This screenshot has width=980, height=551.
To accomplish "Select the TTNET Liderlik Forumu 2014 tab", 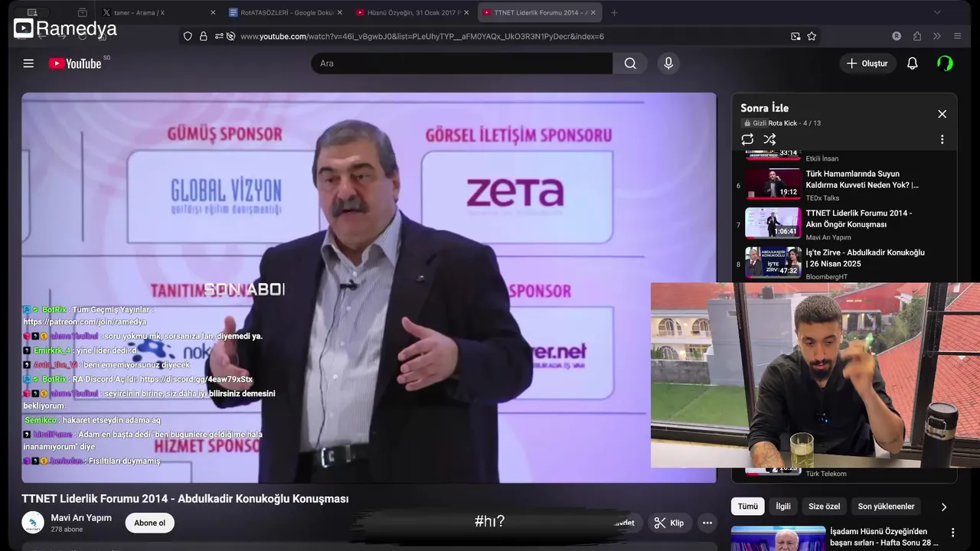I will [x=539, y=12].
